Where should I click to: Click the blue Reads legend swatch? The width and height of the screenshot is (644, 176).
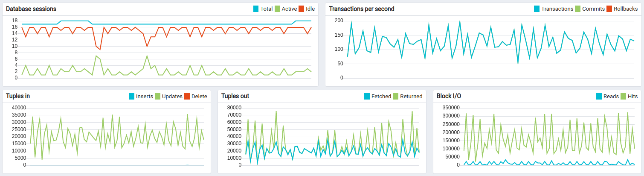(599, 96)
